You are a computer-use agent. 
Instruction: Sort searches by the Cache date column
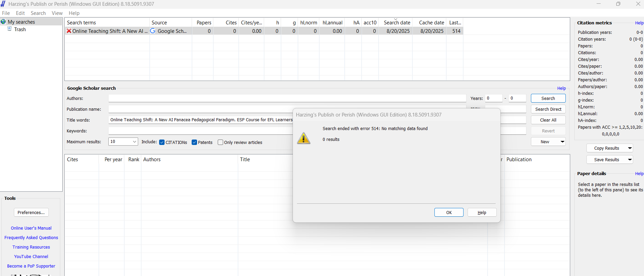tap(430, 23)
